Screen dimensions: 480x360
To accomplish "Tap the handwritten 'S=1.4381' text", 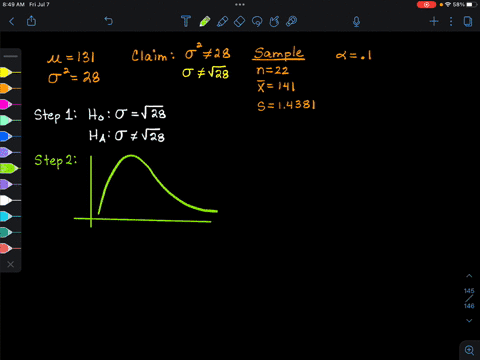I will pyautogui.click(x=286, y=105).
